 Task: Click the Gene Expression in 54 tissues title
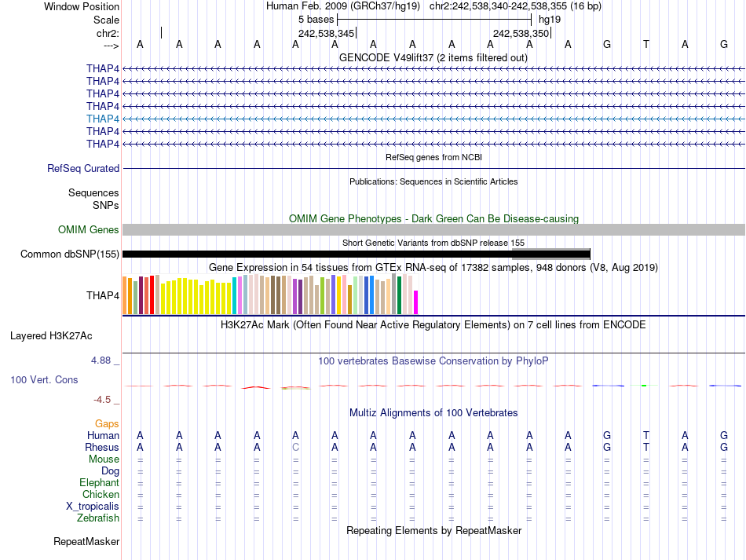point(433,267)
